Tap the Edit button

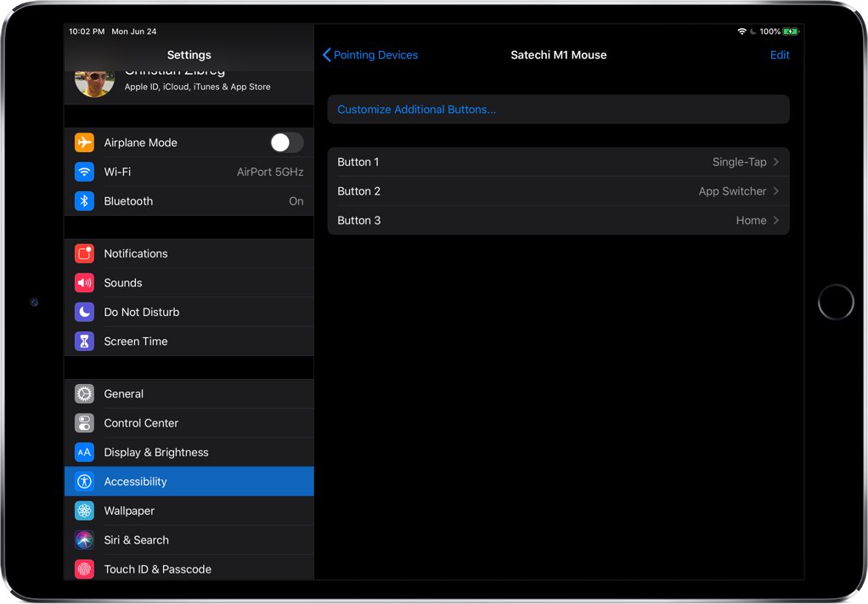pyautogui.click(x=779, y=55)
